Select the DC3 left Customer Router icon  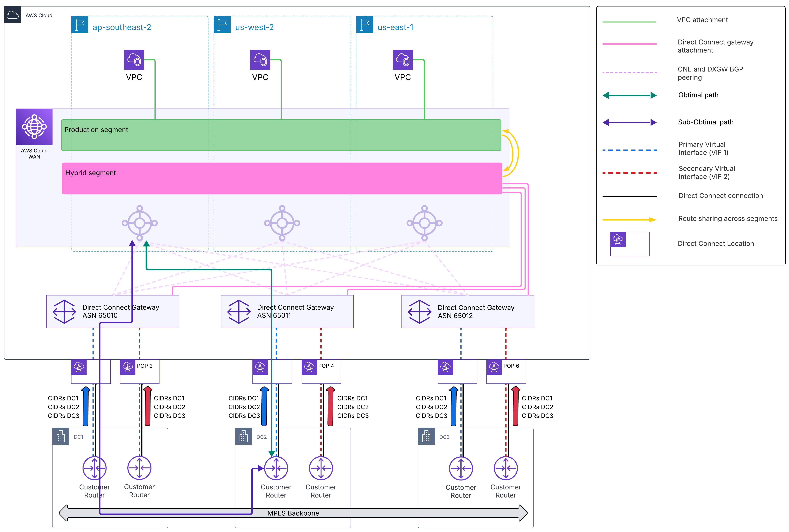[461, 468]
